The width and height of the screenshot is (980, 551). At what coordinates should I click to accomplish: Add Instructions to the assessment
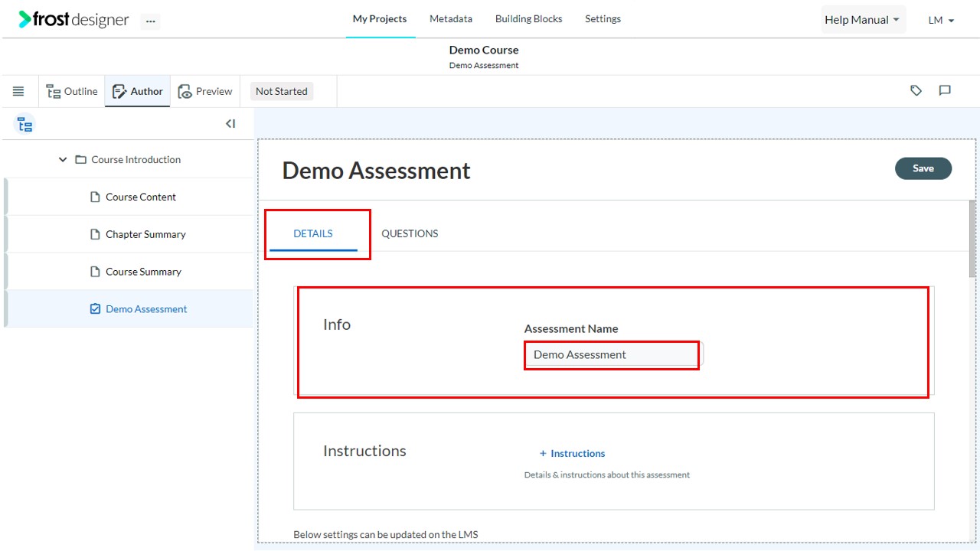point(572,454)
